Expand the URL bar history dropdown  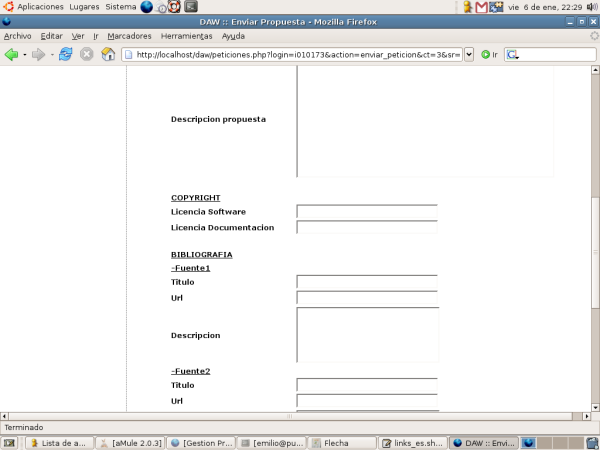click(x=469, y=55)
